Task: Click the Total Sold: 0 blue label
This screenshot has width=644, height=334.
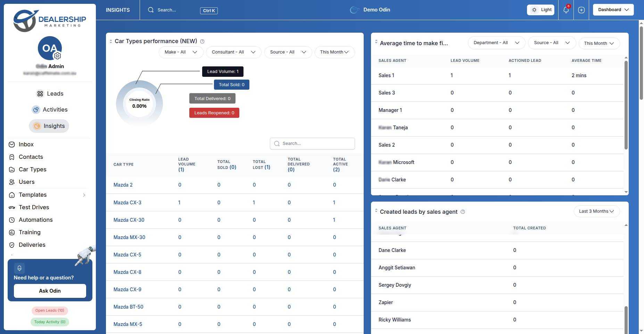Action: [x=231, y=85]
